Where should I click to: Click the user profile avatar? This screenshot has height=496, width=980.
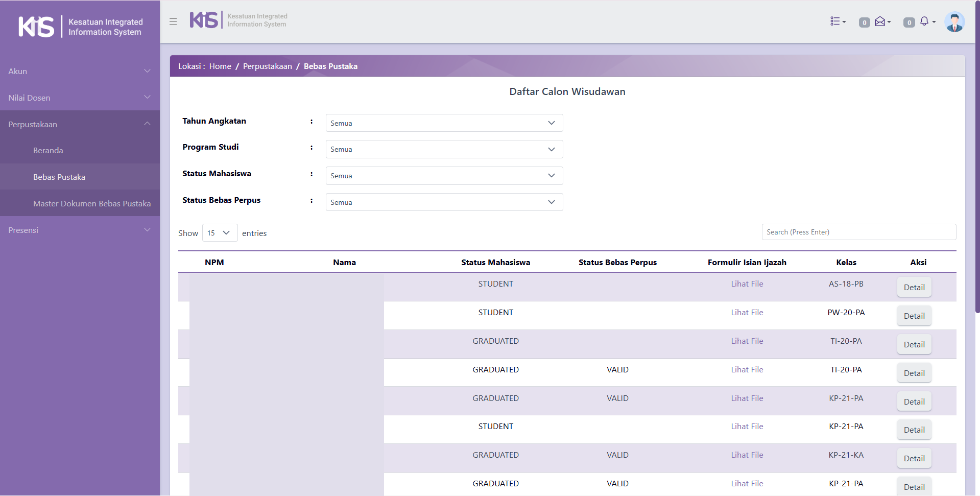(954, 22)
